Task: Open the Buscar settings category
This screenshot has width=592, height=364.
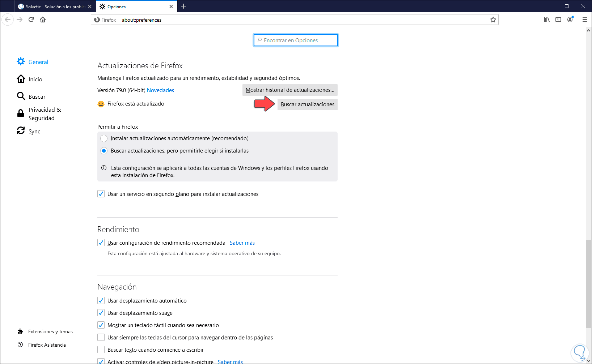Action: click(x=31, y=97)
